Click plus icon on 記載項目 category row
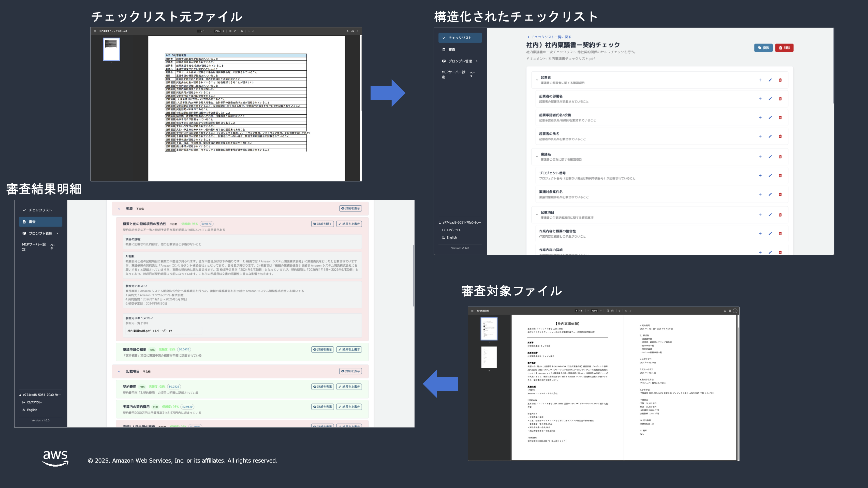Image resolution: width=868 pixels, height=488 pixels. pyautogui.click(x=760, y=215)
